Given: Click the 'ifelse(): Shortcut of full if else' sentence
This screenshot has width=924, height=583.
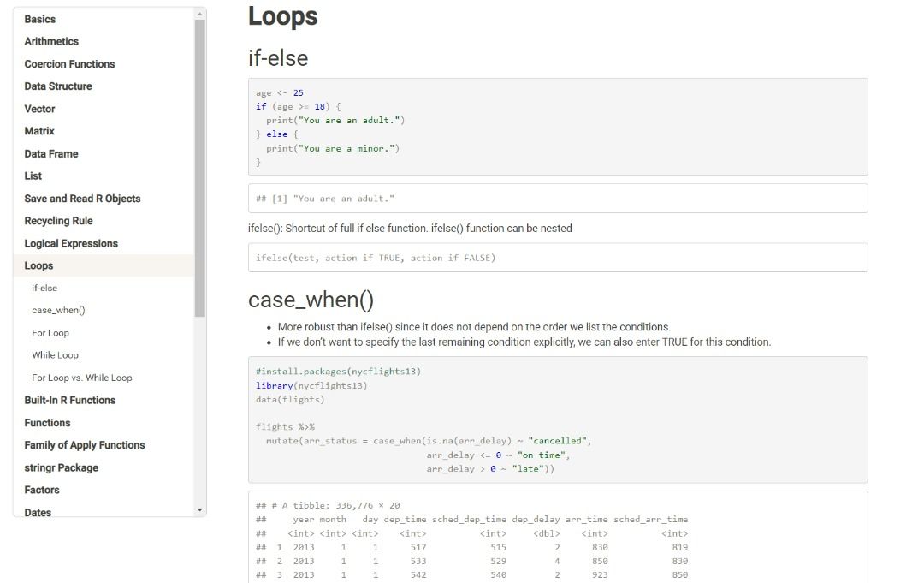Looking at the screenshot, I should tap(410, 228).
